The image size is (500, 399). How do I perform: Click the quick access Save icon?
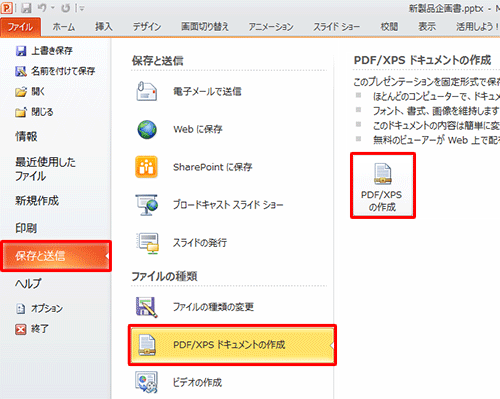[26, 8]
